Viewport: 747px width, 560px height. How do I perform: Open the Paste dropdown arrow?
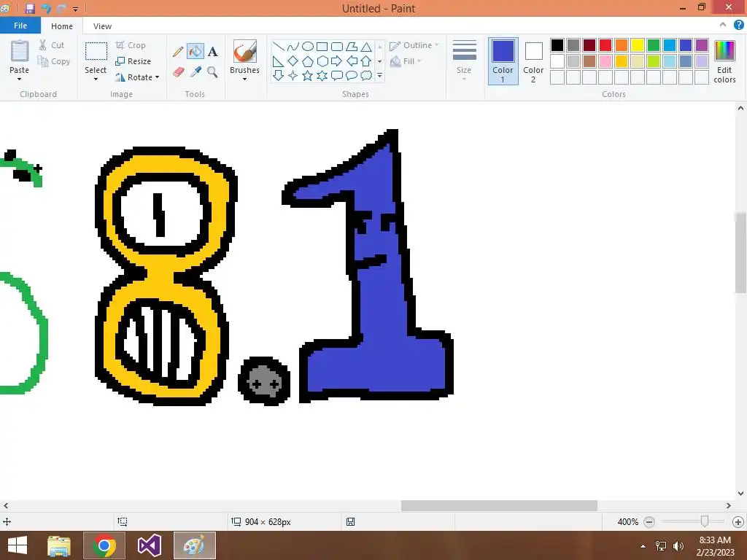(20, 79)
